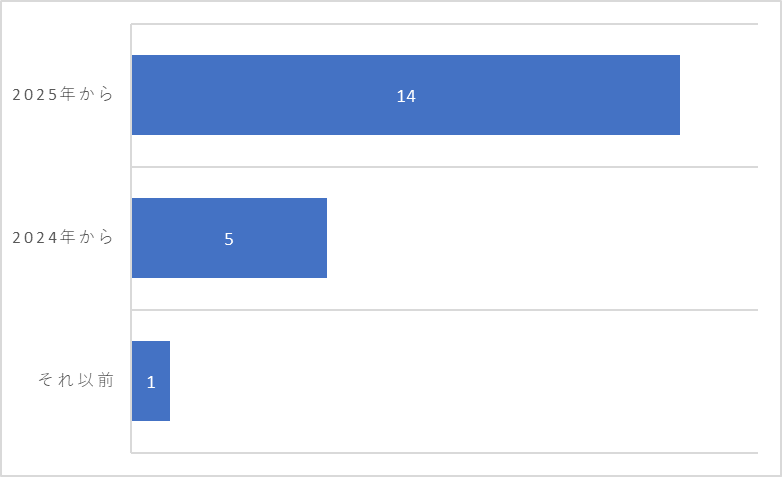Click empty plot area right of 2024年から bar

point(542,238)
